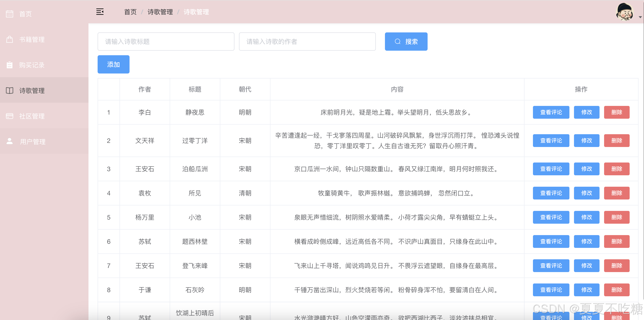Click the home calendar icon in sidebar
Viewport: 644px width, 320px height.
click(x=10, y=14)
